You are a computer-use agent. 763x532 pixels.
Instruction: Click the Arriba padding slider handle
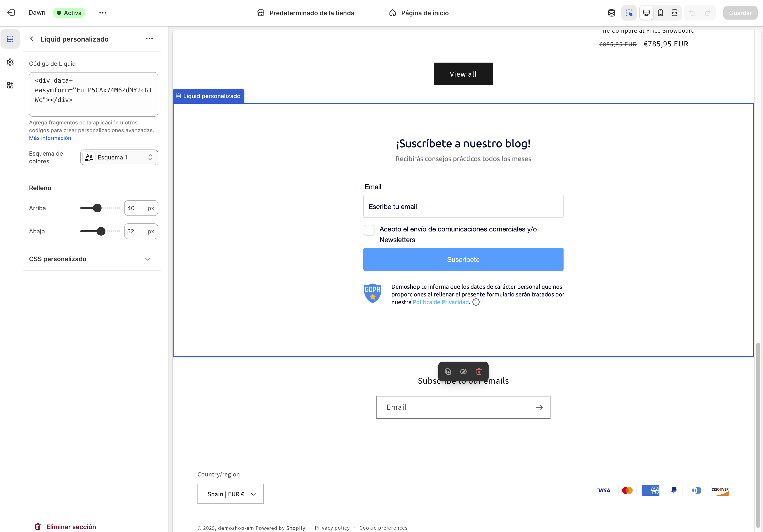pyautogui.click(x=97, y=208)
